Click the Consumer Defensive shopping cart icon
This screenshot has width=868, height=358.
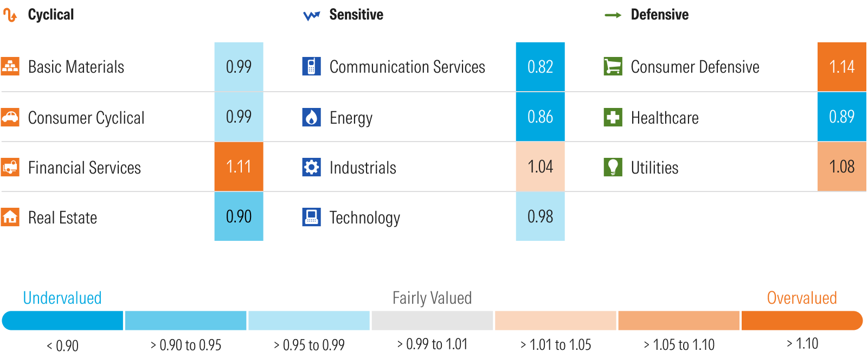point(613,66)
